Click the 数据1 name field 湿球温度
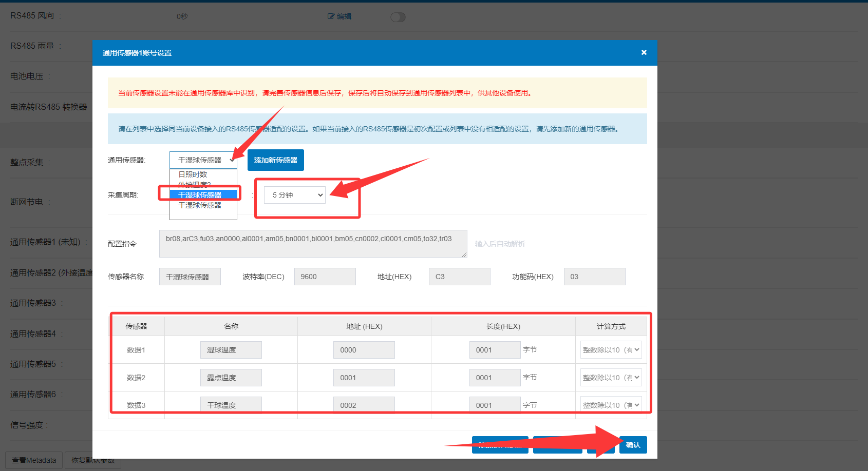The image size is (868, 471). pos(231,350)
